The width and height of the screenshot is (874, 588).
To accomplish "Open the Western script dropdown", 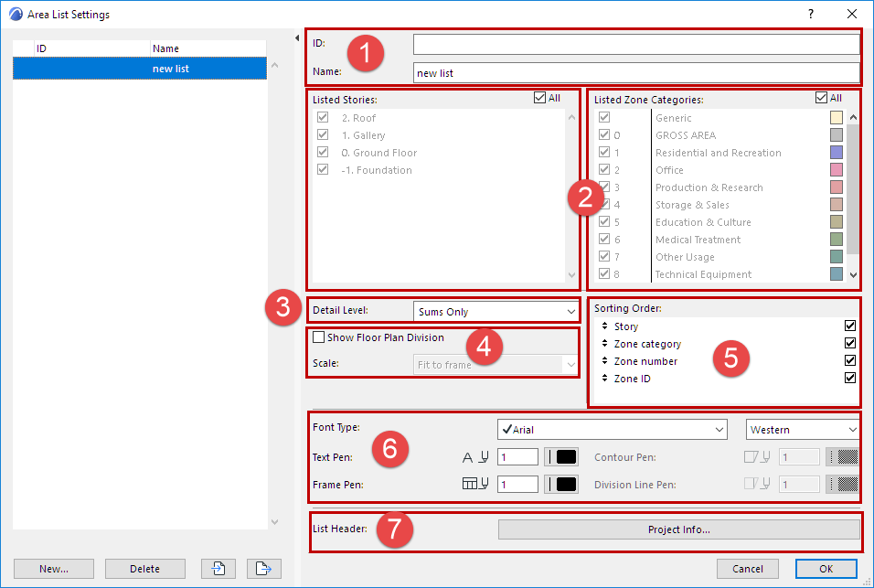I will 803,429.
